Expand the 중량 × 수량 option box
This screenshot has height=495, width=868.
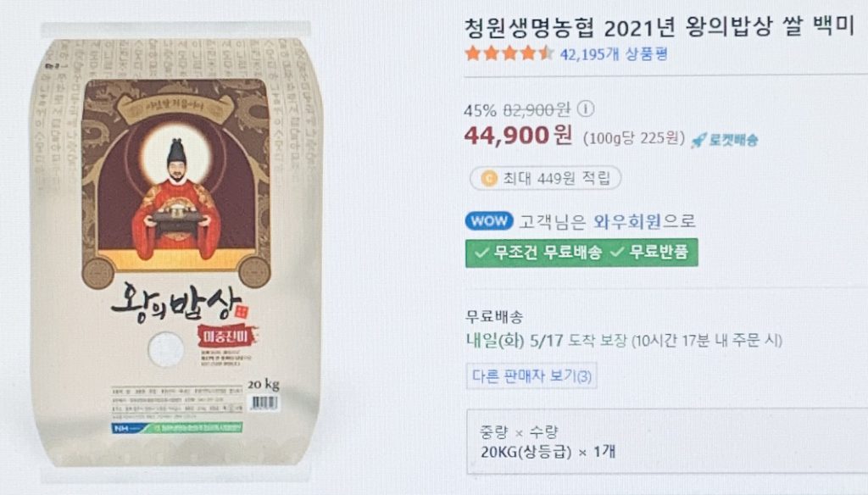(x=667, y=442)
